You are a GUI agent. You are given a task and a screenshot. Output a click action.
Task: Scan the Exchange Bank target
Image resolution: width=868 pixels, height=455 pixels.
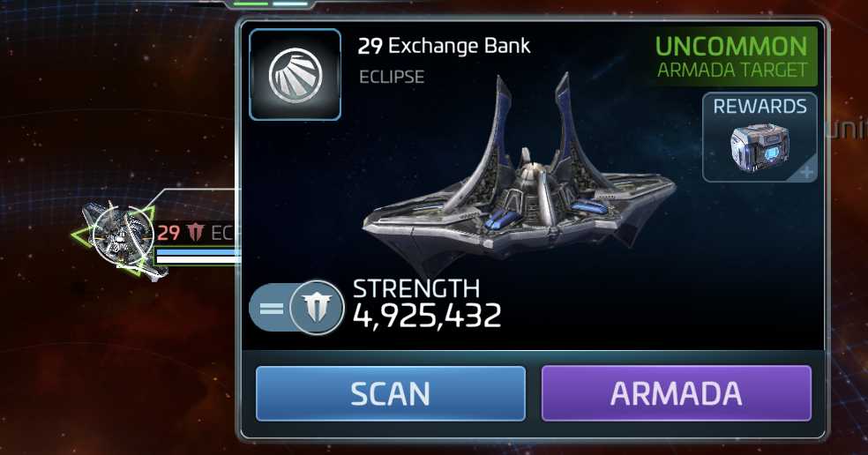click(390, 393)
